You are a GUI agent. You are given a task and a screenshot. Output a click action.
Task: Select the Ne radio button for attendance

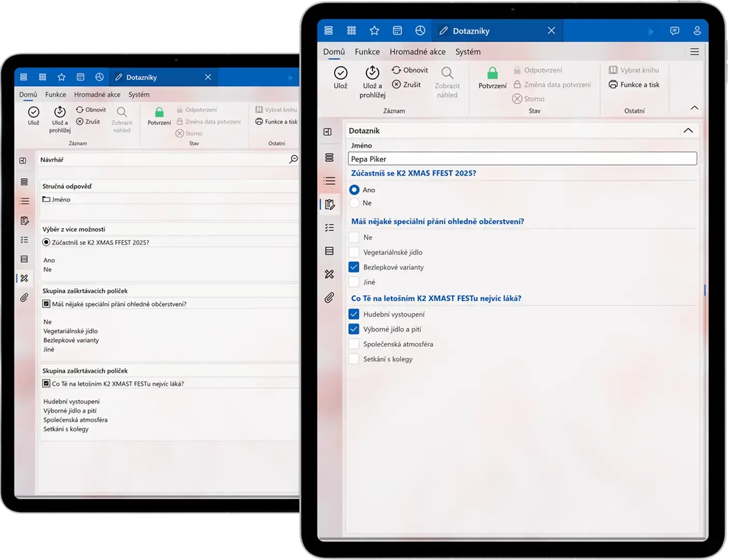tap(354, 203)
